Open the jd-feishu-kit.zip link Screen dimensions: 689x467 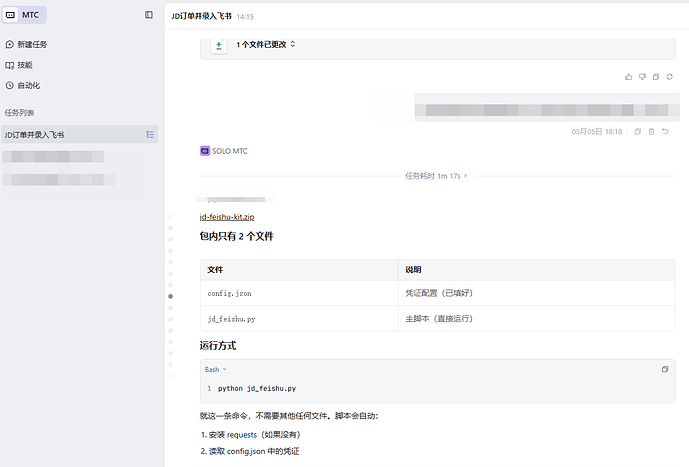click(x=227, y=217)
